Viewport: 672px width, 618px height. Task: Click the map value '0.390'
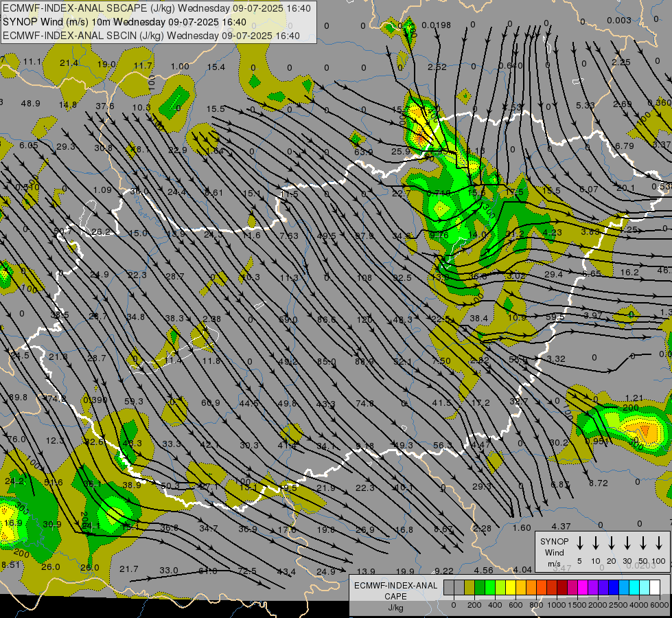pyautogui.click(x=95, y=400)
